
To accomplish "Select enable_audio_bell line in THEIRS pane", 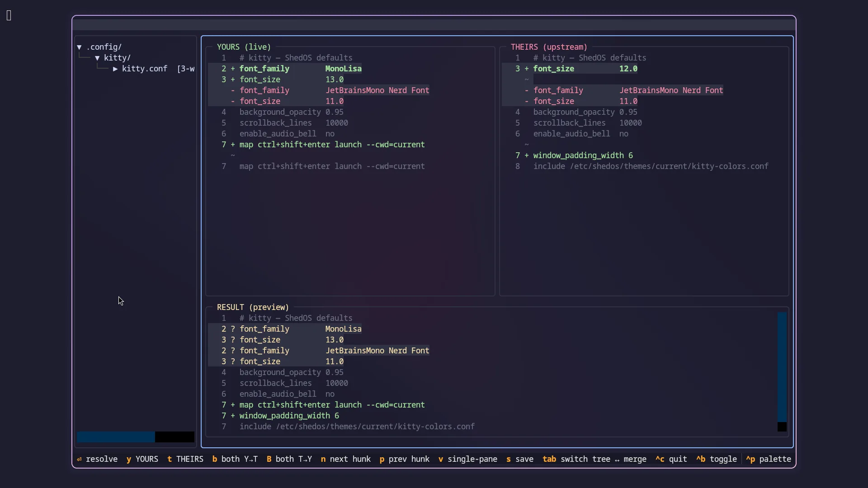I will point(572,134).
